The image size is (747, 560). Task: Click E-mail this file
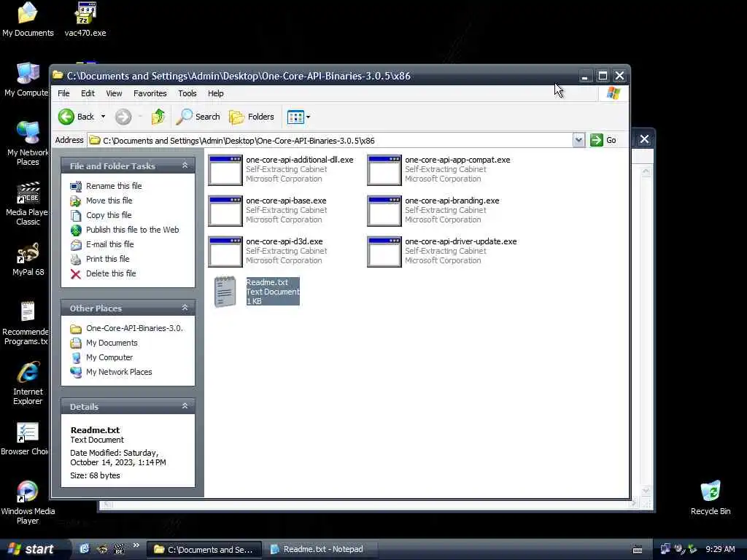click(101, 244)
